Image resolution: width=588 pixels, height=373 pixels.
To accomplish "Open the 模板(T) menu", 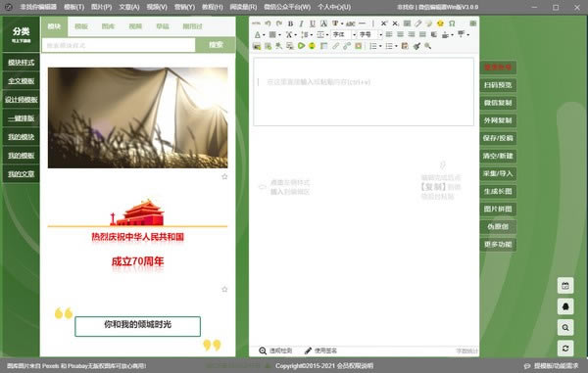I will point(73,7).
